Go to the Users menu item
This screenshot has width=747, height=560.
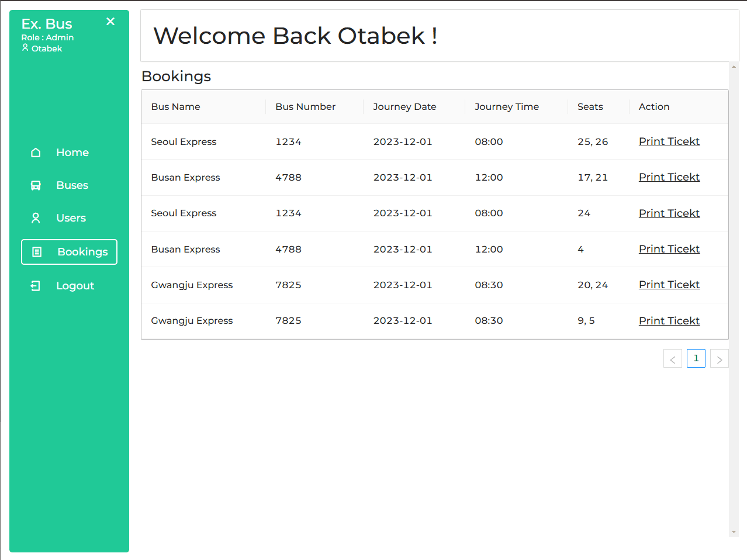click(71, 218)
